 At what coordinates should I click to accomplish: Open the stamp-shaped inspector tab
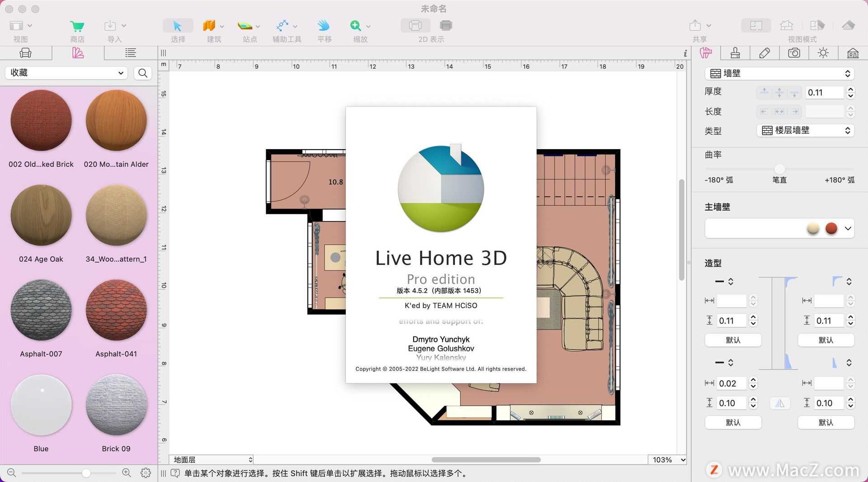point(735,53)
